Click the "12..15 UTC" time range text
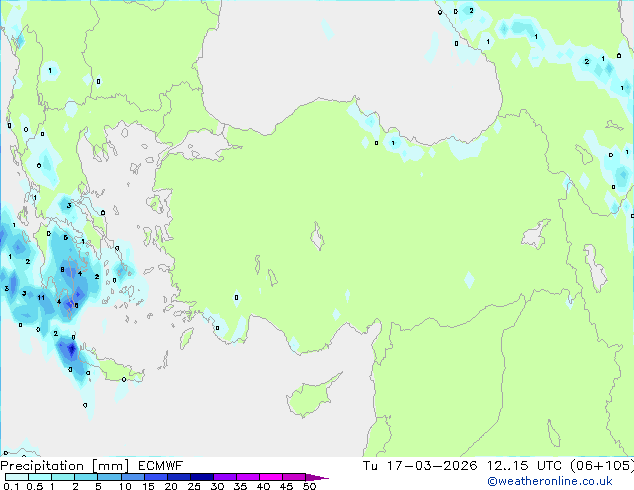 coord(524,466)
